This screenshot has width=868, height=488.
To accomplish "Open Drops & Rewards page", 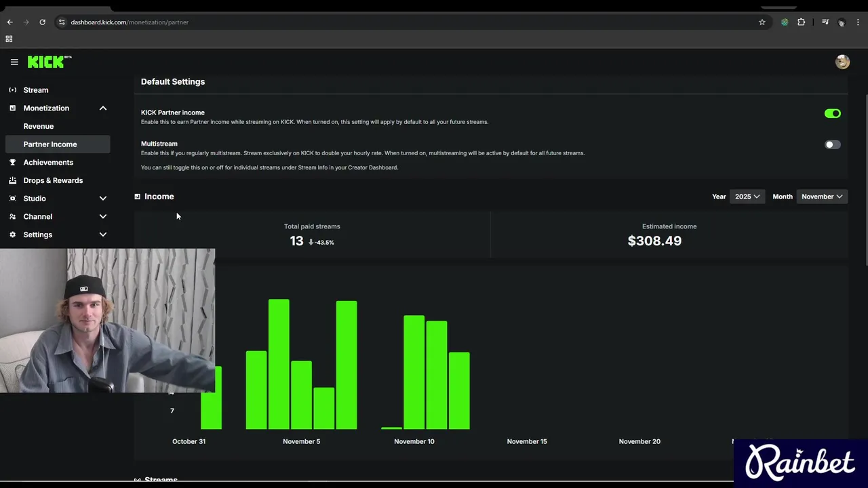I will [x=53, y=180].
